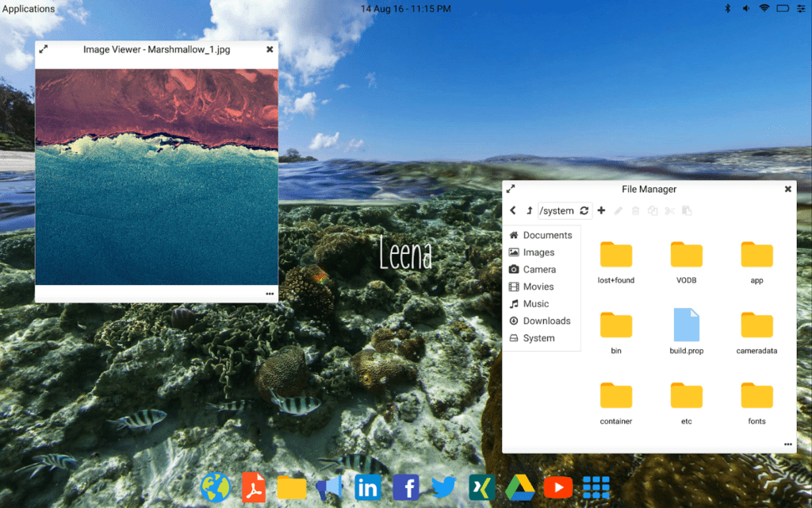Click the /system path field

click(557, 210)
